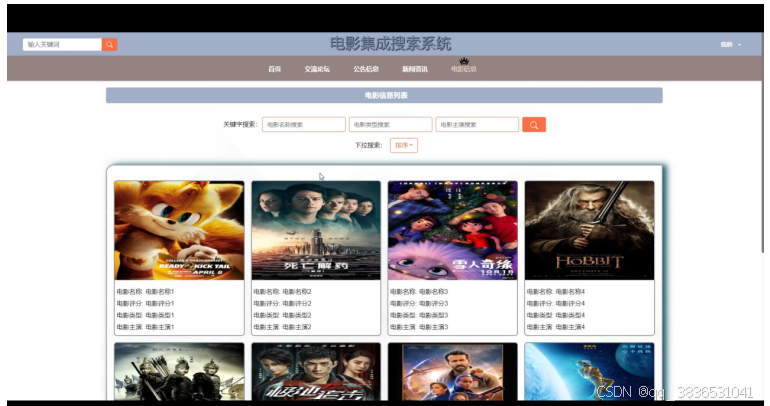Screen dimensions: 770x406
Task: Open the Sonic fox movie poster
Action: pos(179,230)
